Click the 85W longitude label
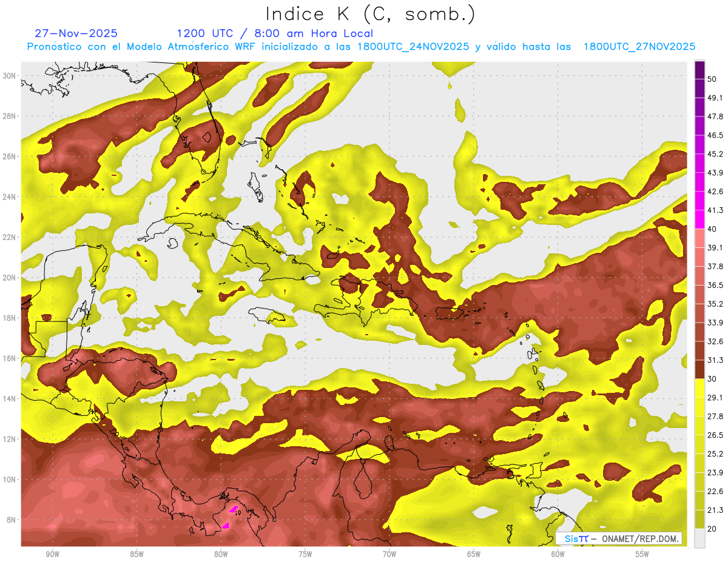This screenshot has height=562, width=728. click(136, 554)
